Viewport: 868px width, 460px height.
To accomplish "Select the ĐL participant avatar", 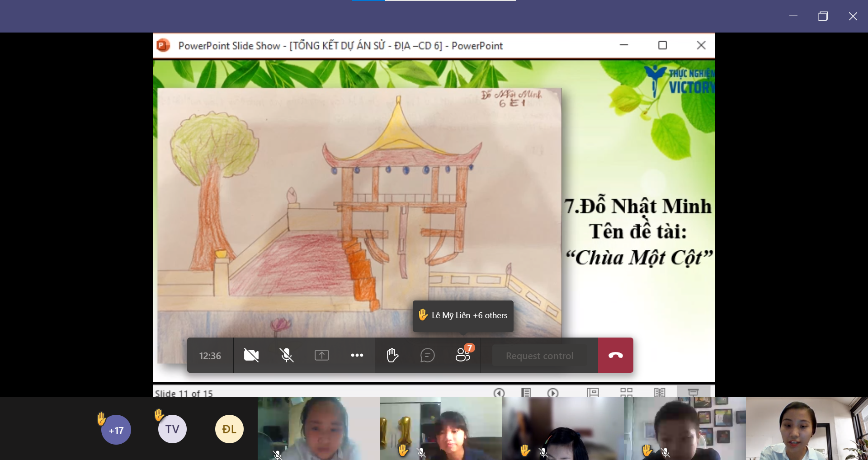I will click(229, 429).
